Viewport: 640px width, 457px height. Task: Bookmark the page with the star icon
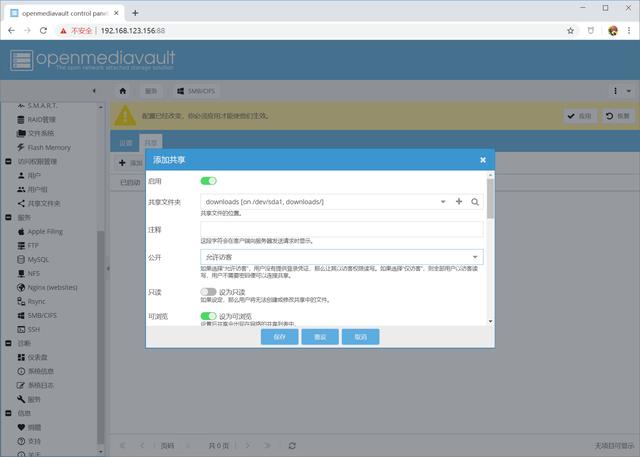point(571,31)
